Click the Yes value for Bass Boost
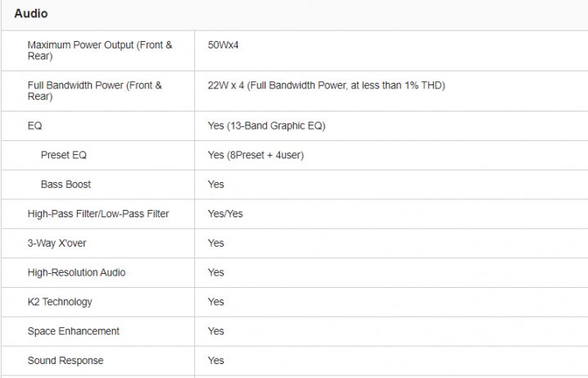The image size is (588, 378). point(216,184)
